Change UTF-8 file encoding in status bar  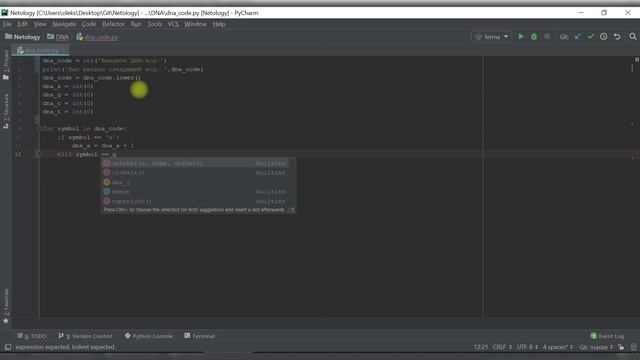[x=527, y=347]
